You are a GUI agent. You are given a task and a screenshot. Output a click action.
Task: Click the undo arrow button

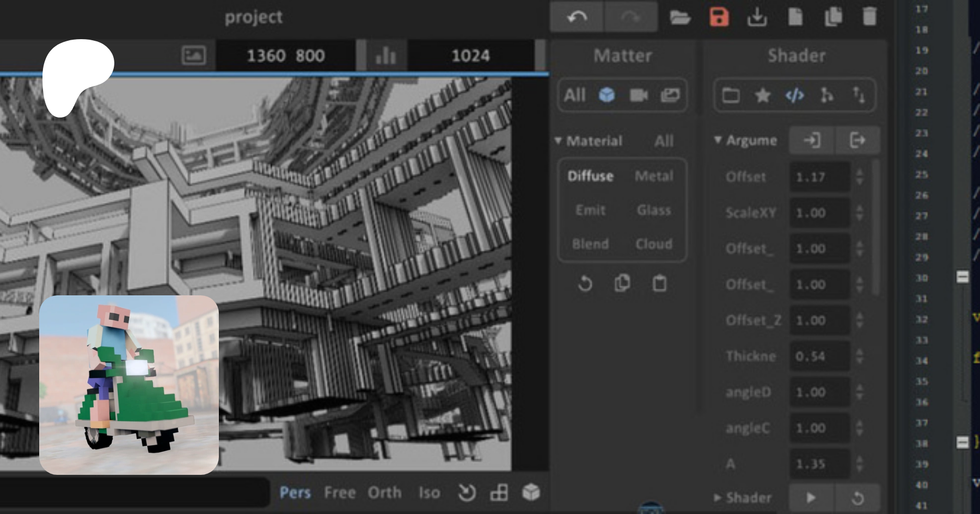point(577,17)
